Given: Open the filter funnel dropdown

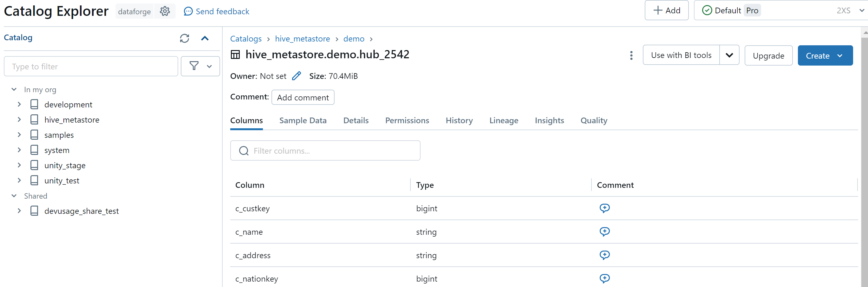Looking at the screenshot, I should click(x=200, y=66).
